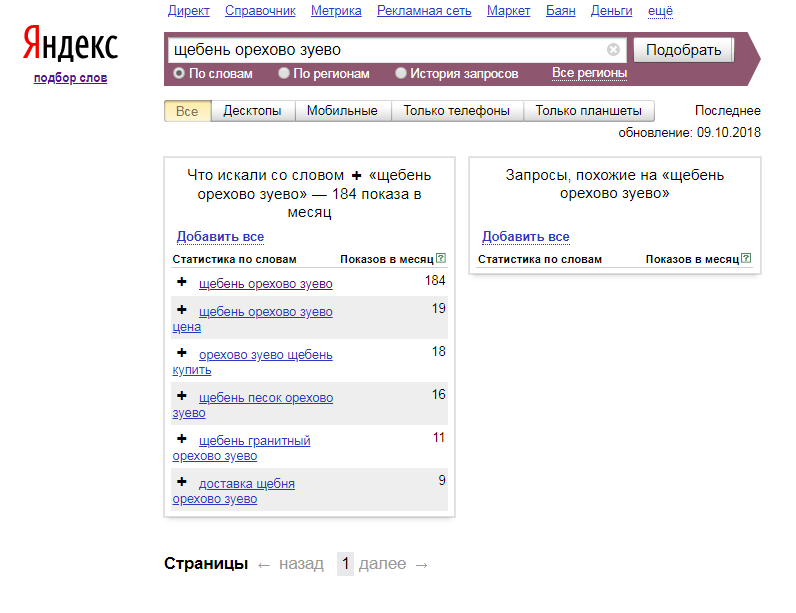
Task: Add 'щебень орехово зуево' with its plus icon
Action: 182,282
